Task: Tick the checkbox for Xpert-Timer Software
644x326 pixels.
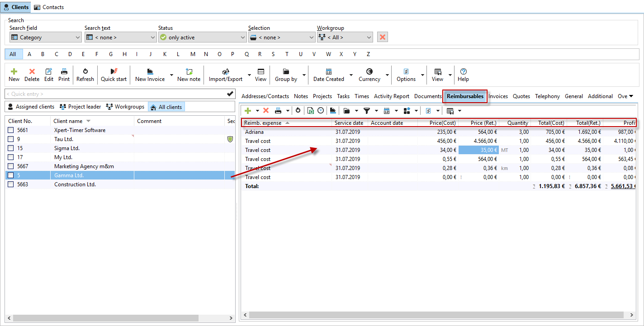Action: 11,130
